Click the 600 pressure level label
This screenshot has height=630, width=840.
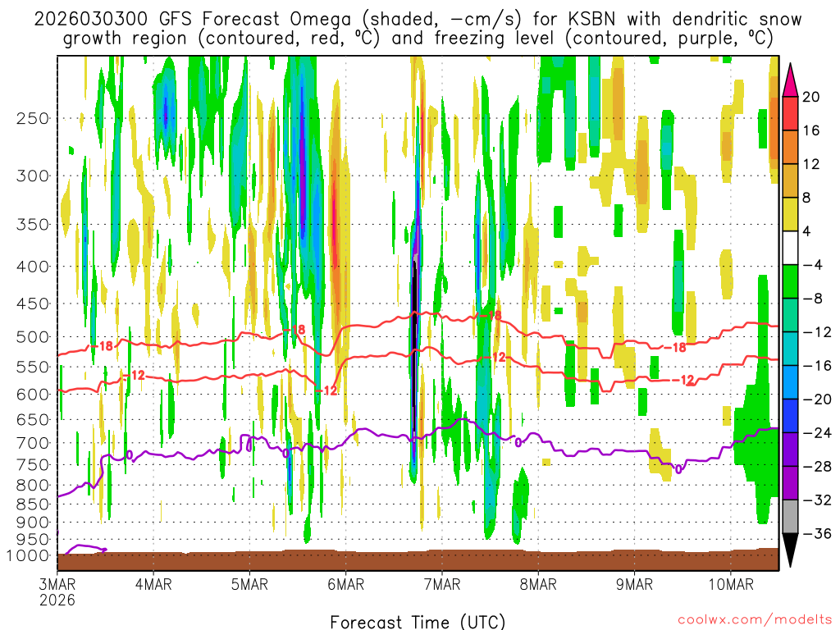[x=33, y=395]
